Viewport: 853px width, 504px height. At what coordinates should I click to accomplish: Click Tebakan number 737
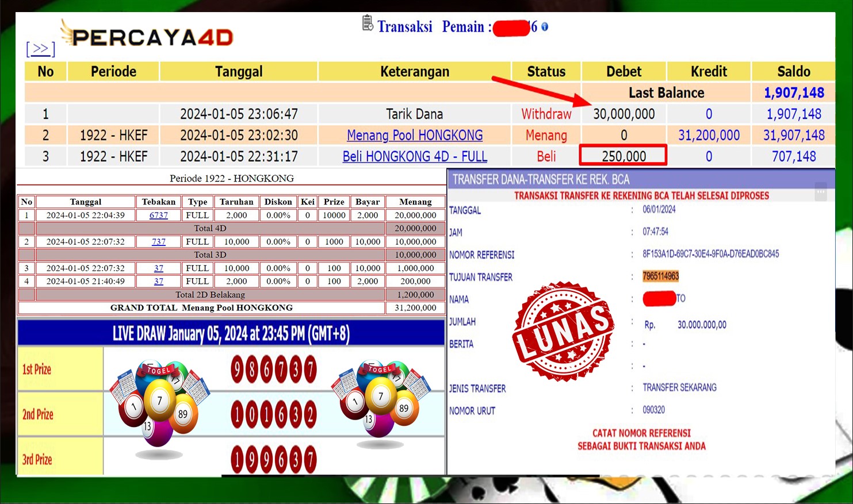159,242
